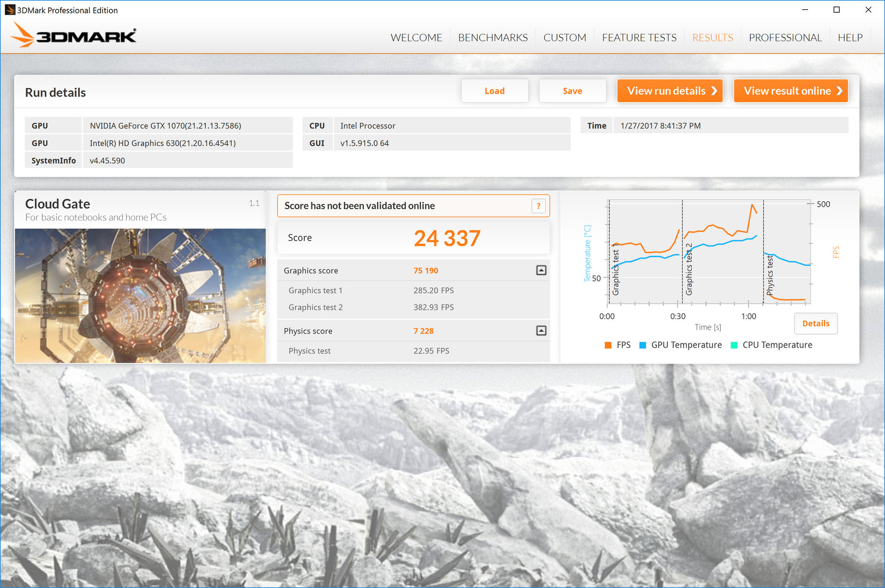Click the Graphics score value 75 190
The width and height of the screenshot is (885, 588).
[426, 270]
